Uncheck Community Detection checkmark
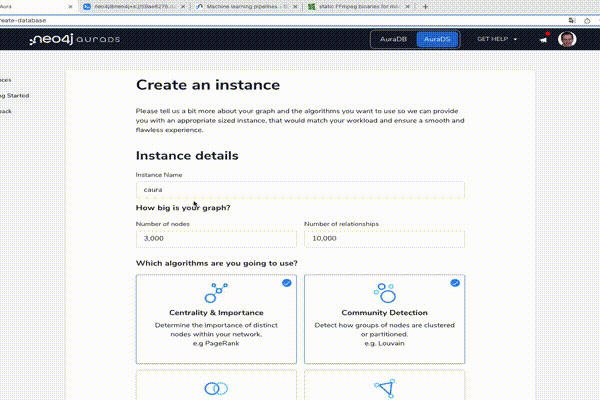Screen dimensions: 600x400 pos(455,283)
